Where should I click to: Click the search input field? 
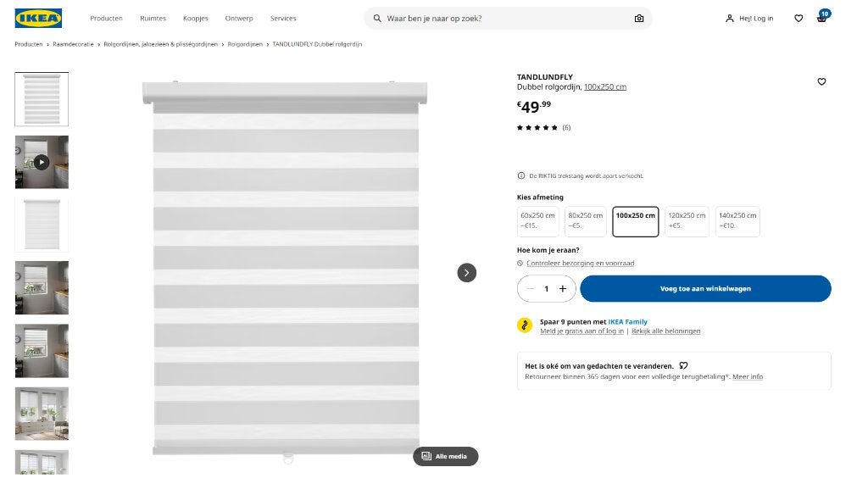point(508,19)
